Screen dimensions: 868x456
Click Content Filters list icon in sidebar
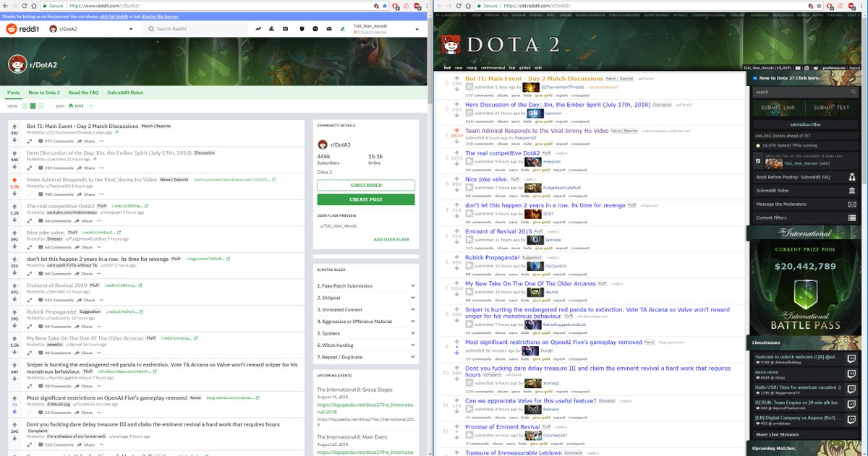pos(852,218)
